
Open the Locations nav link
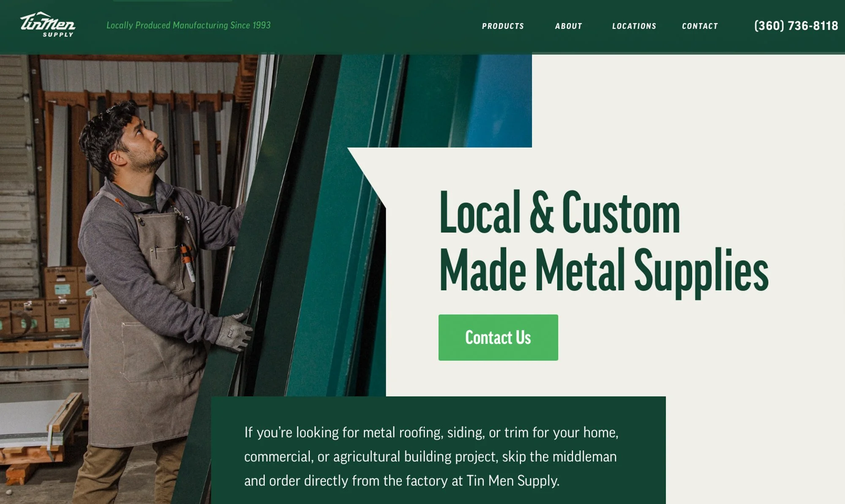[634, 26]
